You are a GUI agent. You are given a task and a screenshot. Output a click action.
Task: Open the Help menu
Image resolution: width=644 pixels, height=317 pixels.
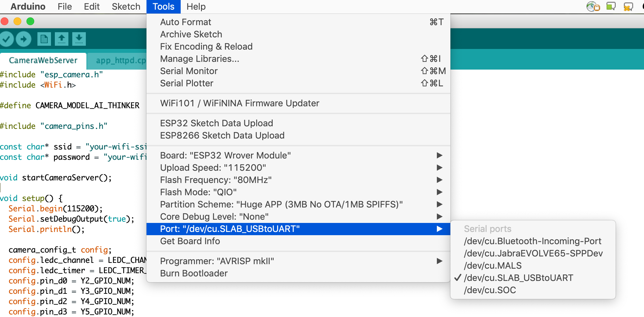196,6
